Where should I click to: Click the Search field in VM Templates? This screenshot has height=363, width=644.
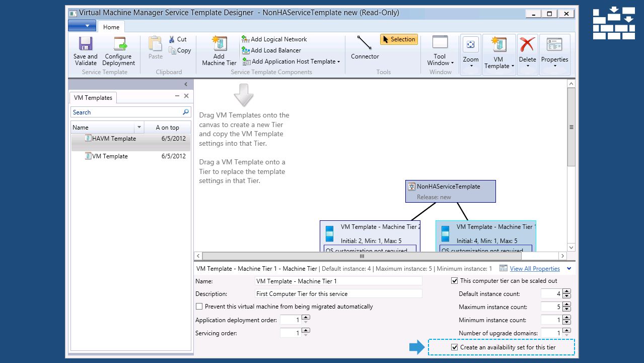(126, 112)
